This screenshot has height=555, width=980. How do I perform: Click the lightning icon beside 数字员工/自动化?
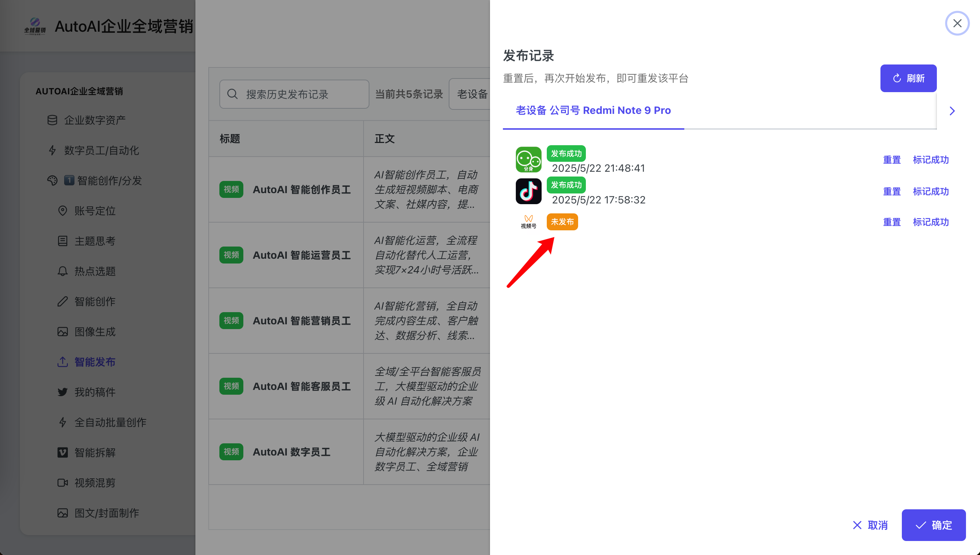click(x=52, y=151)
